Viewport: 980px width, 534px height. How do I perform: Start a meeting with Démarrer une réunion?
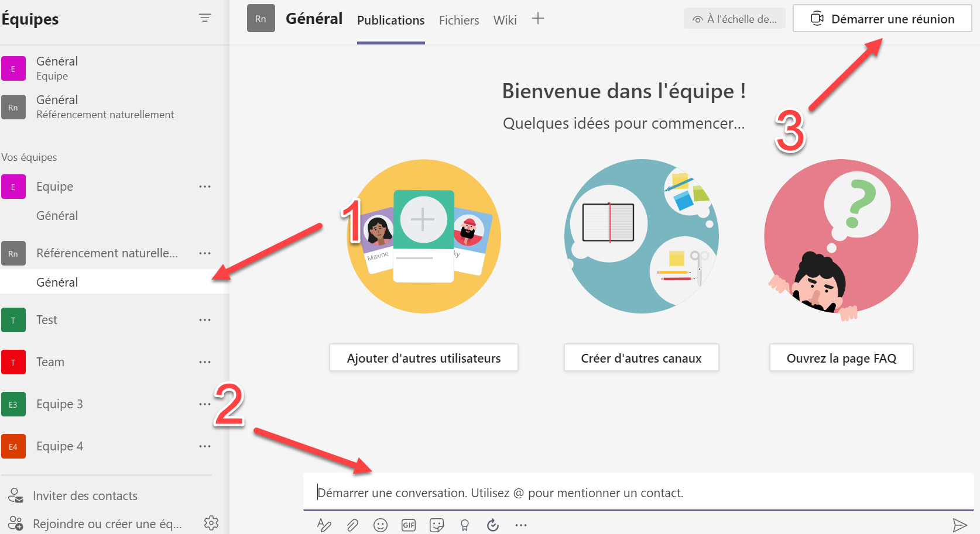click(882, 18)
